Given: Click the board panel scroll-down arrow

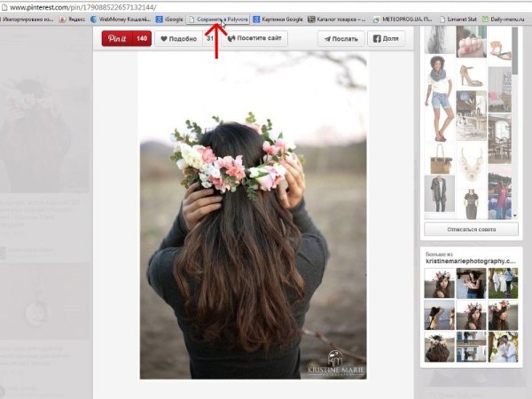Looking at the screenshot, I should point(515,215).
